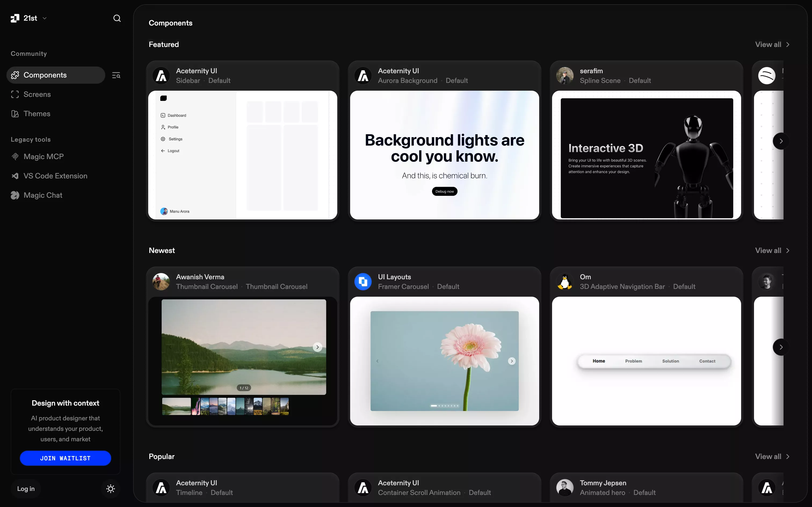Open Magic Chat tool

(x=43, y=195)
